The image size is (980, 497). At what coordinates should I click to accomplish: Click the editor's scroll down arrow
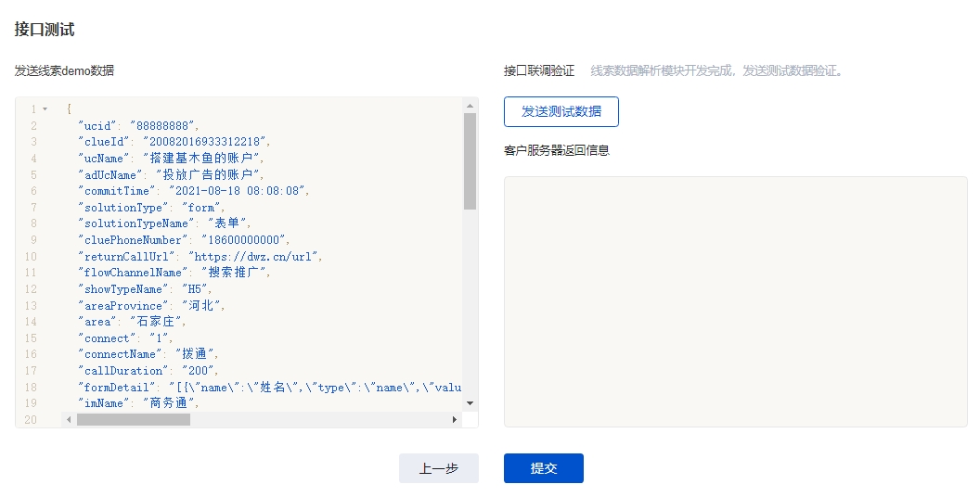(470, 403)
